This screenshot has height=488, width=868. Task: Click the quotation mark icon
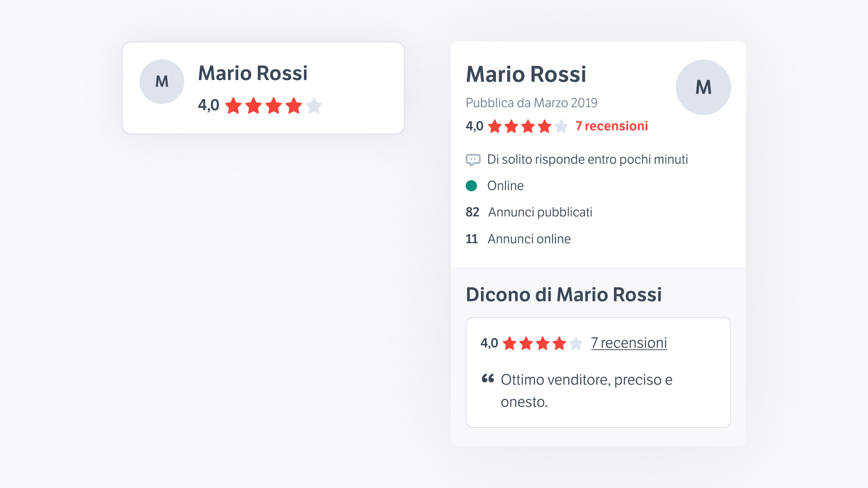coord(488,379)
